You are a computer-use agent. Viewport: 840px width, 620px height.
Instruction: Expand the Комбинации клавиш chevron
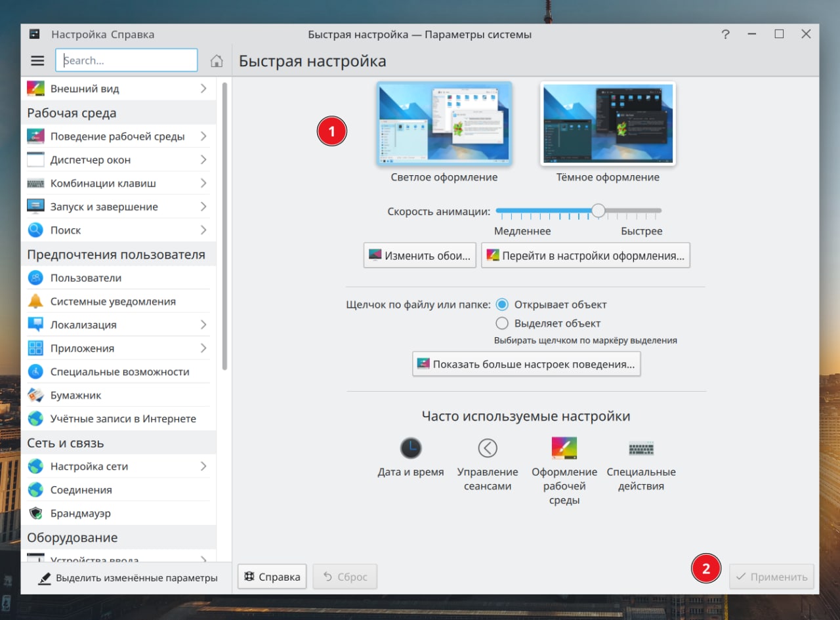[203, 183]
